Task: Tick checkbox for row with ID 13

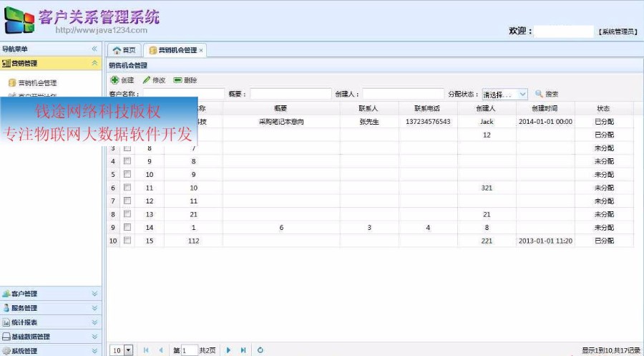Action: (127, 213)
